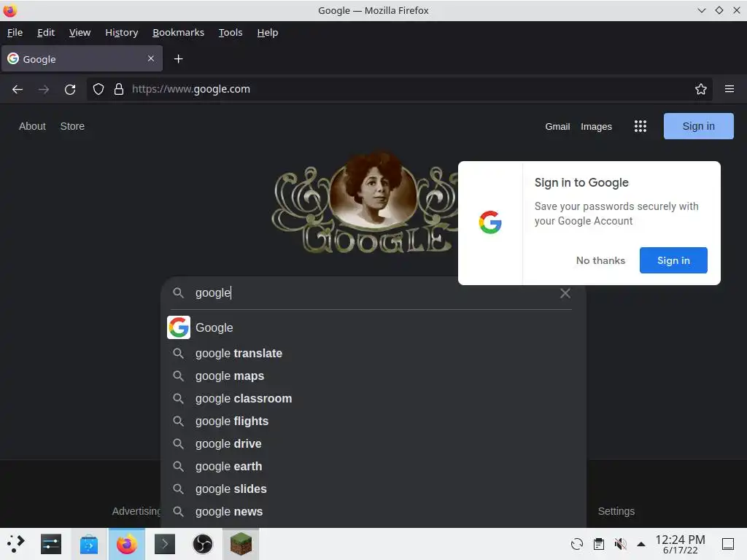This screenshot has height=560, width=747.
Task: Open the File menu
Action: tap(15, 32)
